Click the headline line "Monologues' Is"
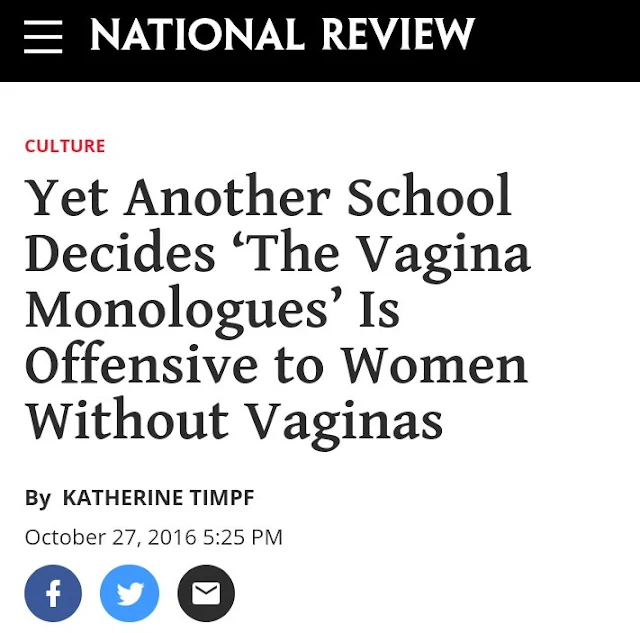640x633 pixels. pos(212,309)
